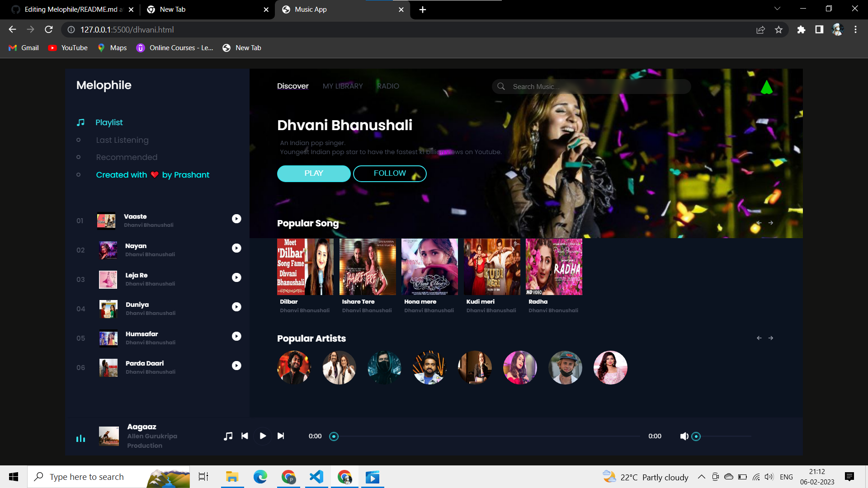Open the Dilbar album thumbnail
868x488 pixels.
[305, 267]
